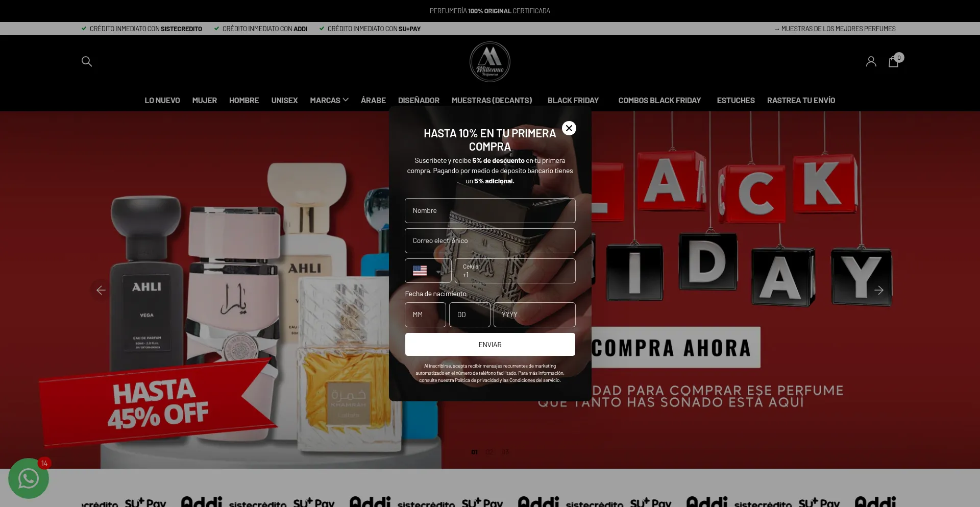Click the Celular phone number field
Image resolution: width=980 pixels, height=507 pixels.
click(x=514, y=271)
